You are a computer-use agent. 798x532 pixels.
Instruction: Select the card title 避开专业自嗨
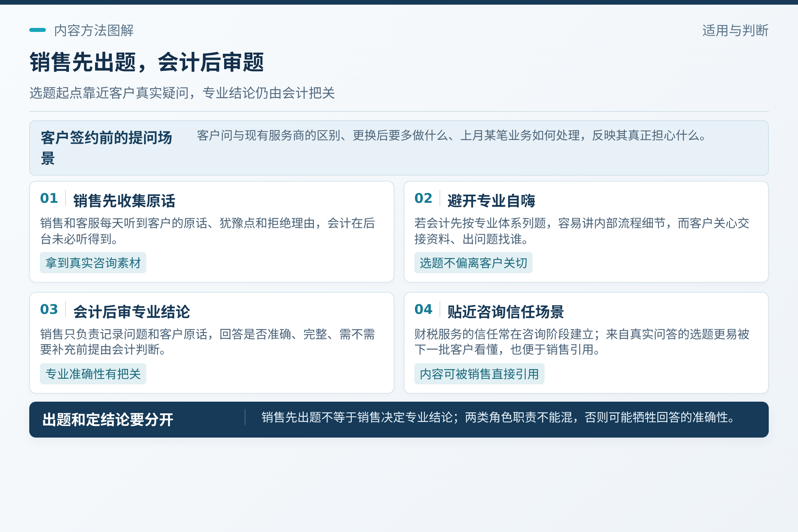coord(491,201)
